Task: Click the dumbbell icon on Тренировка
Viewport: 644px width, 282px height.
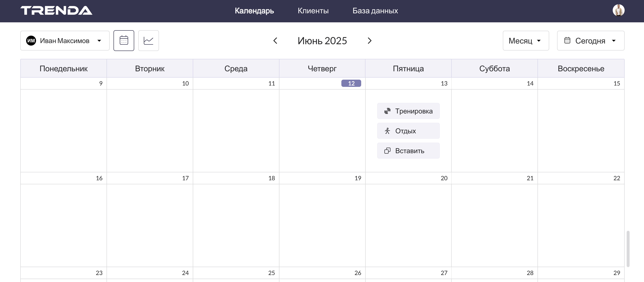Action: (387, 111)
